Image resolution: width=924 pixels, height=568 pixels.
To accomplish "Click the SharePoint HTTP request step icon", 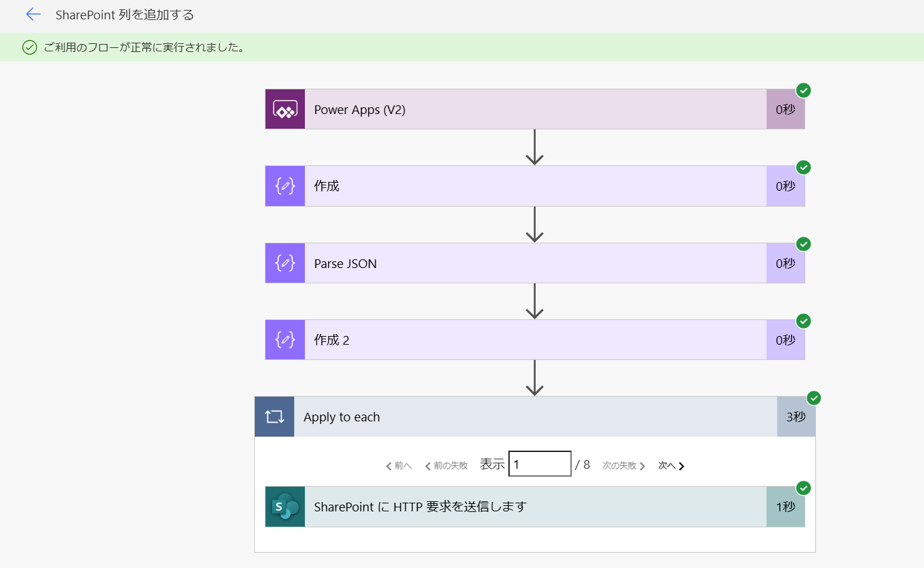I will pos(285,507).
